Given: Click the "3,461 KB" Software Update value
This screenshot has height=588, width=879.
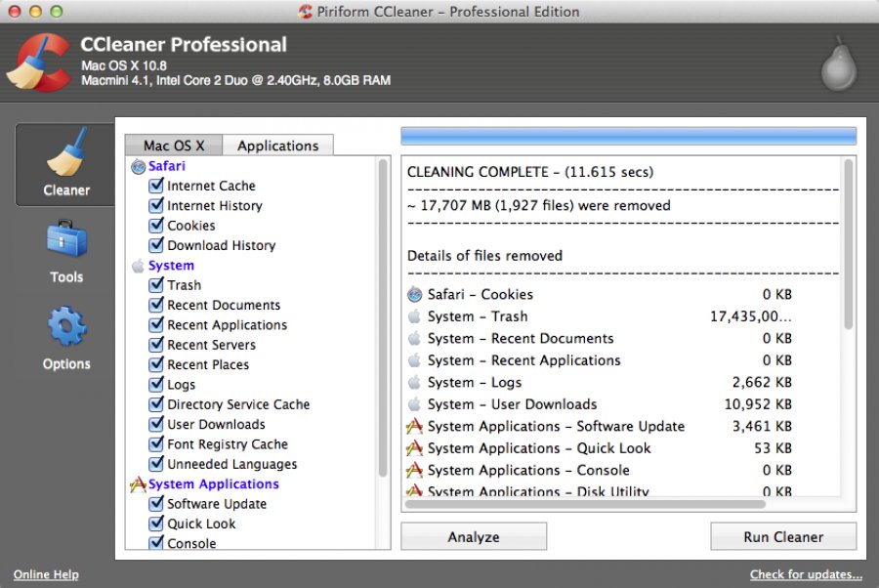Looking at the screenshot, I should coord(762,426).
